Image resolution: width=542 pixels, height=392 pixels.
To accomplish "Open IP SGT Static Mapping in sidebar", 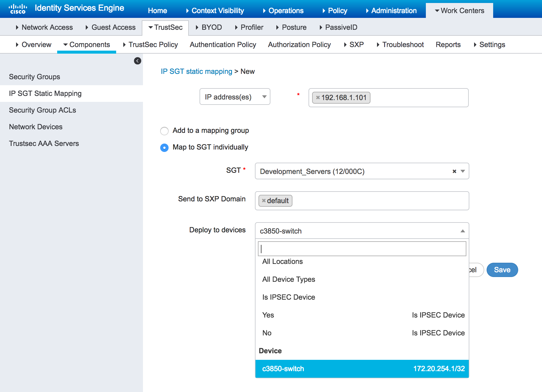I will (x=71, y=94).
